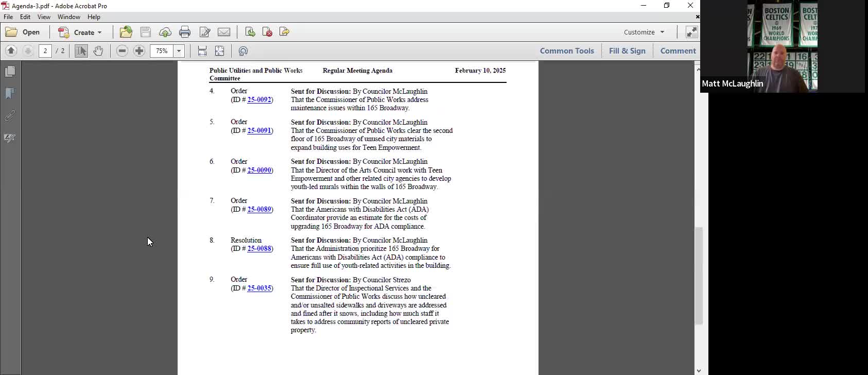868x375 pixels.
Task: Show the Page Thumbnails side panel
Action: click(x=10, y=71)
